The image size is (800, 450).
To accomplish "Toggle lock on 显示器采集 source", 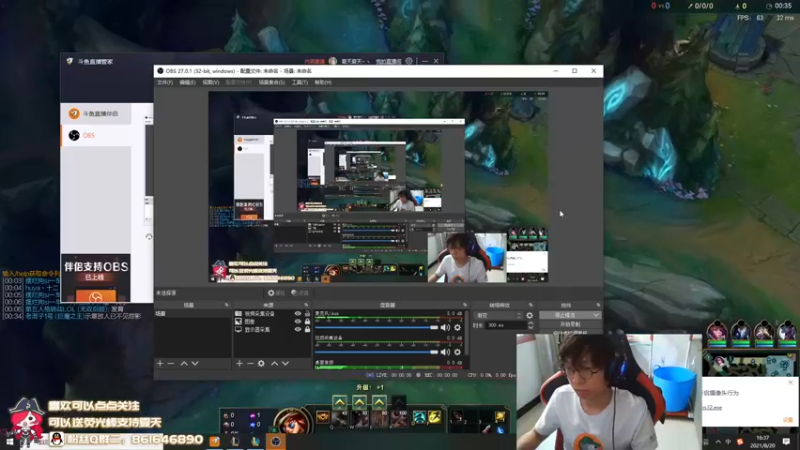I will (307, 330).
